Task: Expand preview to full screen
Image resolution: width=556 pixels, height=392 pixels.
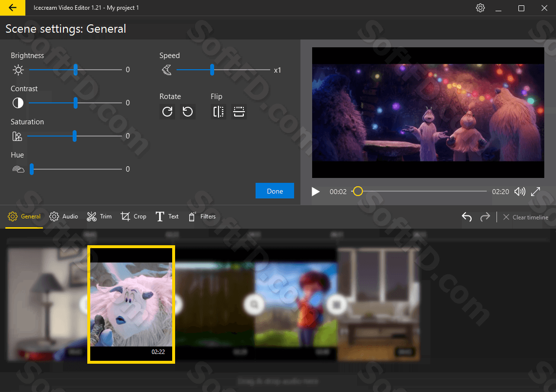Action: tap(536, 192)
